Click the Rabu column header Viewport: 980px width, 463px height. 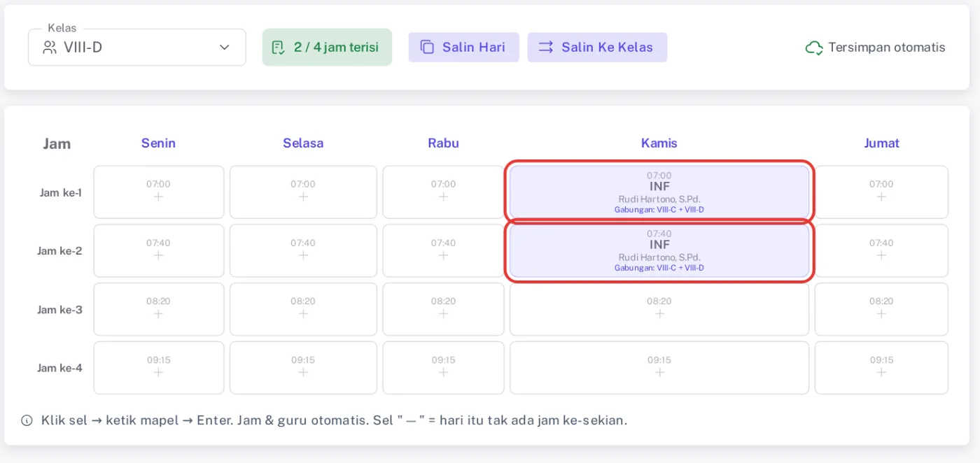(x=443, y=143)
